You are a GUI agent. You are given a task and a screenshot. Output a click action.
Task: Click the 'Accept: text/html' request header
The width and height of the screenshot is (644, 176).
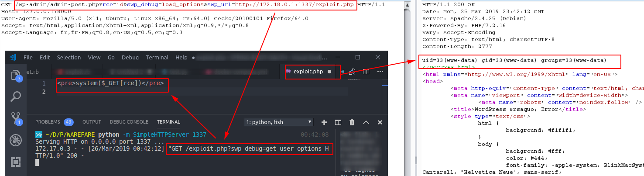(x=125, y=25)
